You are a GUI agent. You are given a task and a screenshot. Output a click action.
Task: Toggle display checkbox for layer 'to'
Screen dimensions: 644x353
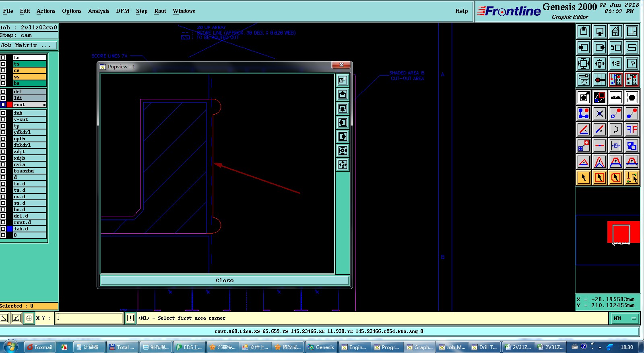tap(3, 57)
